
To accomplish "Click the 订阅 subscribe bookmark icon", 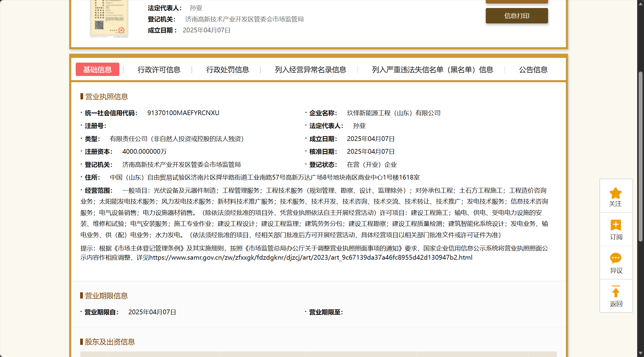I will pyautogui.click(x=615, y=225).
